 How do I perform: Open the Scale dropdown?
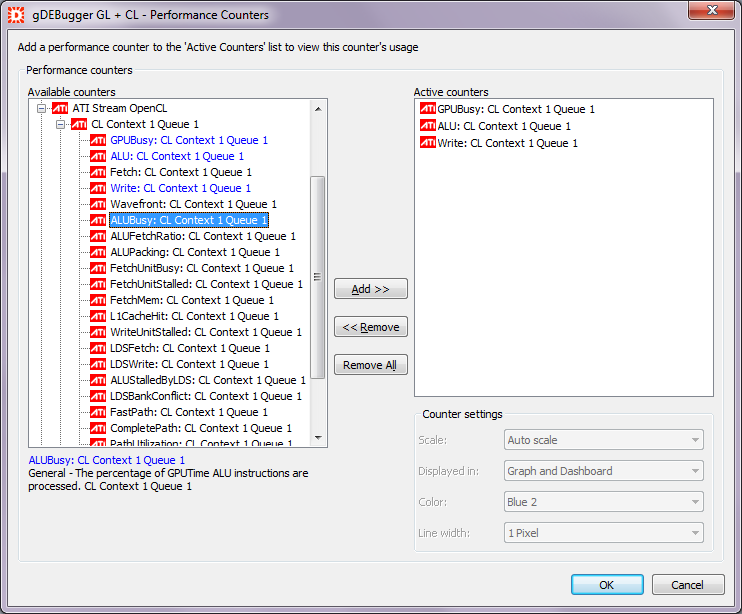604,440
